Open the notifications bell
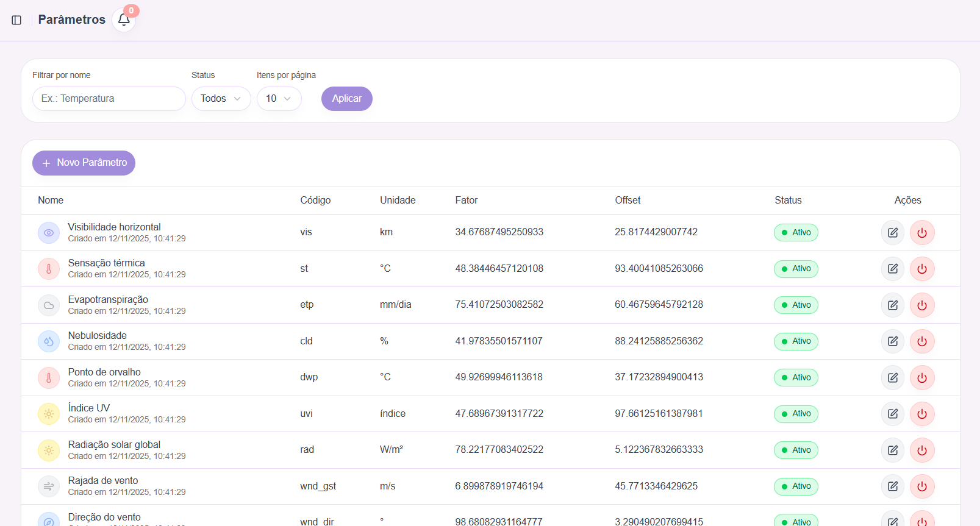This screenshot has width=980, height=526. pos(124,20)
